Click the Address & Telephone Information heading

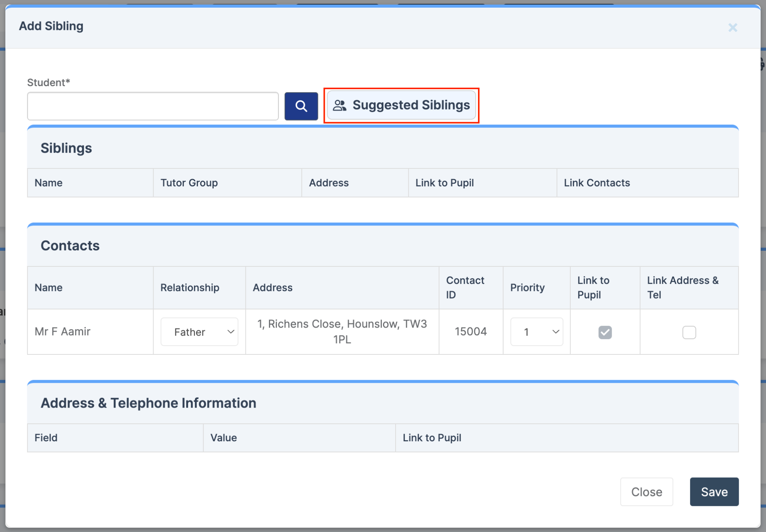(149, 403)
